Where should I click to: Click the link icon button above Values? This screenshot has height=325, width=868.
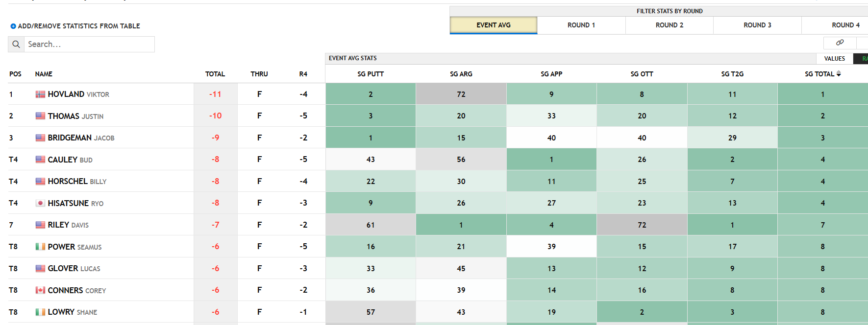coord(840,43)
